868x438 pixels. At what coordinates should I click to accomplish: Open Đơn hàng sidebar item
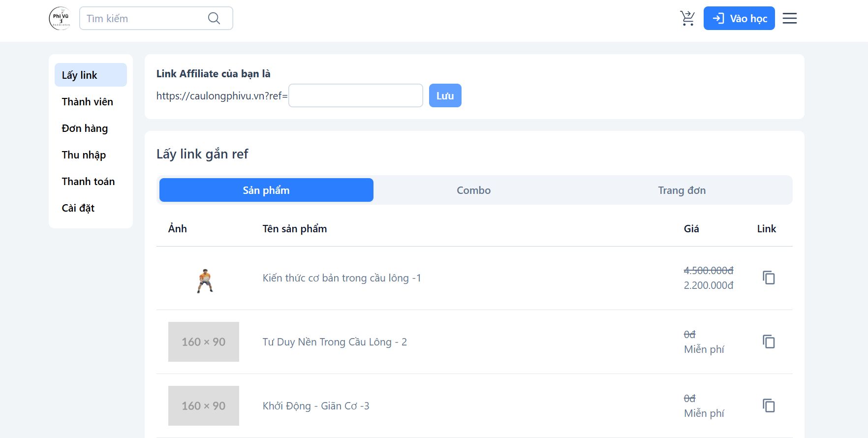pos(85,128)
